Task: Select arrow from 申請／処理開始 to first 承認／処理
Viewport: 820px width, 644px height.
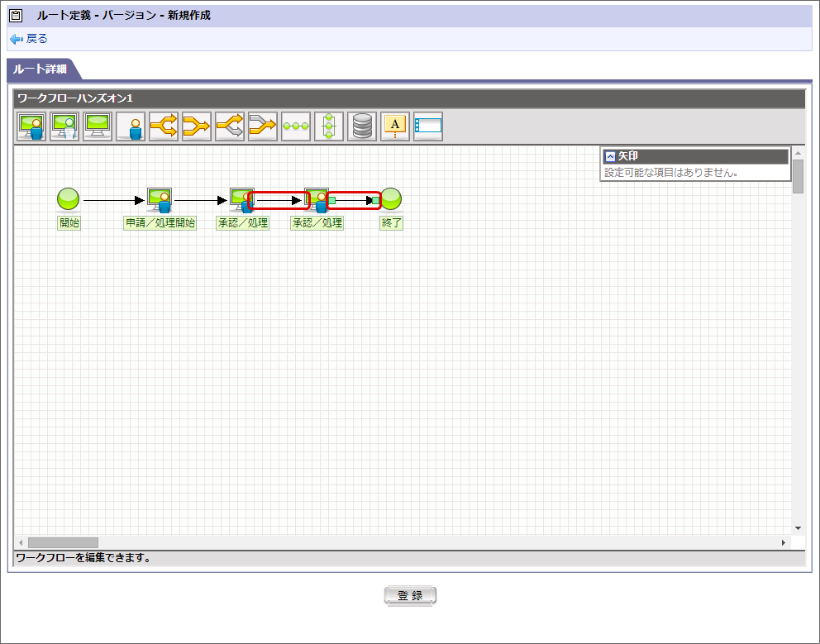Action: tap(201, 200)
